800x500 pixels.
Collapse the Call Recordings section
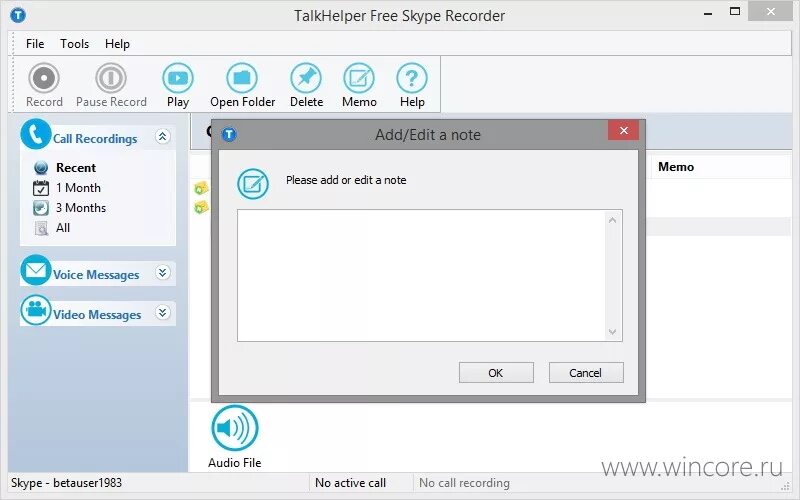pos(162,137)
